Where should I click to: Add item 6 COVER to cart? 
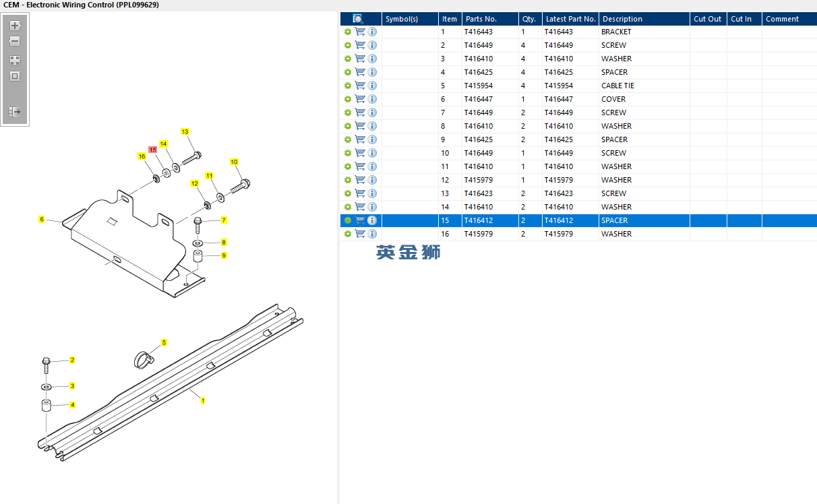tap(360, 99)
